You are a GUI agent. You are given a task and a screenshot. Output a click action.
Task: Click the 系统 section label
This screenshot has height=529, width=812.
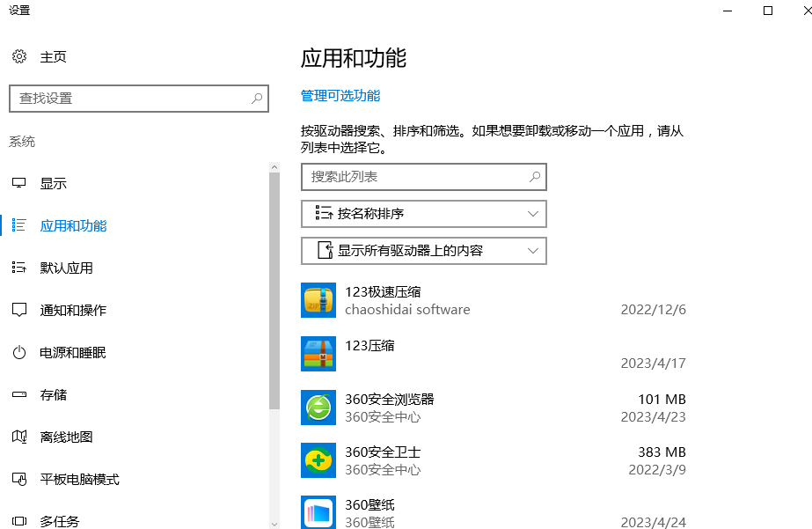tap(22, 142)
